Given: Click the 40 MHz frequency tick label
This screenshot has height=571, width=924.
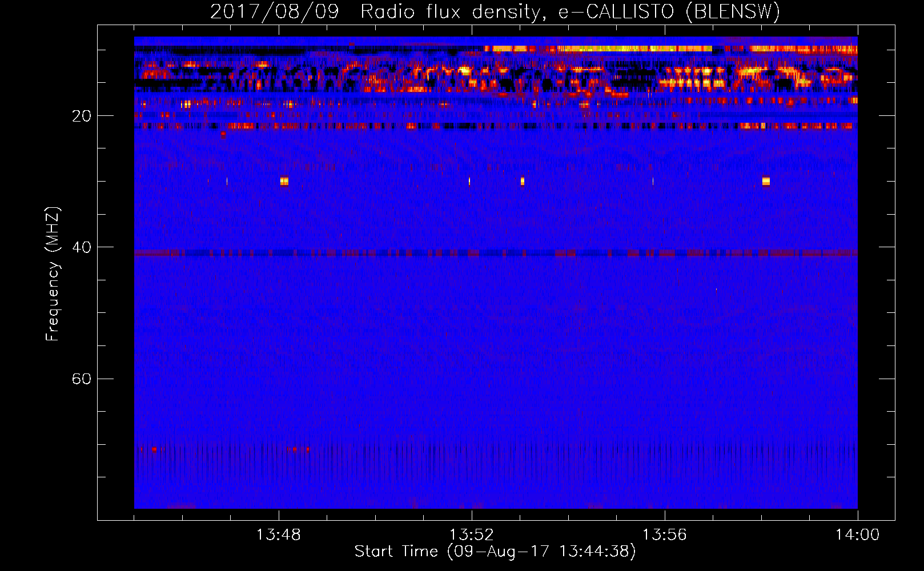Looking at the screenshot, I should pyautogui.click(x=82, y=247).
